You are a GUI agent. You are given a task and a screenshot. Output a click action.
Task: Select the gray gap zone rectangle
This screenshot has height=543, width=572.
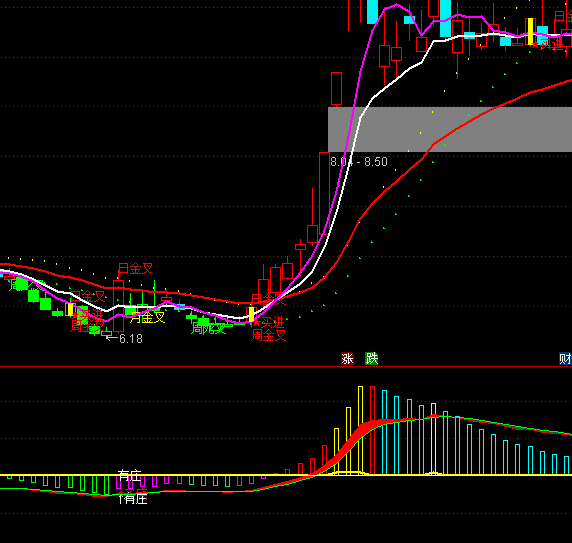[450, 129]
